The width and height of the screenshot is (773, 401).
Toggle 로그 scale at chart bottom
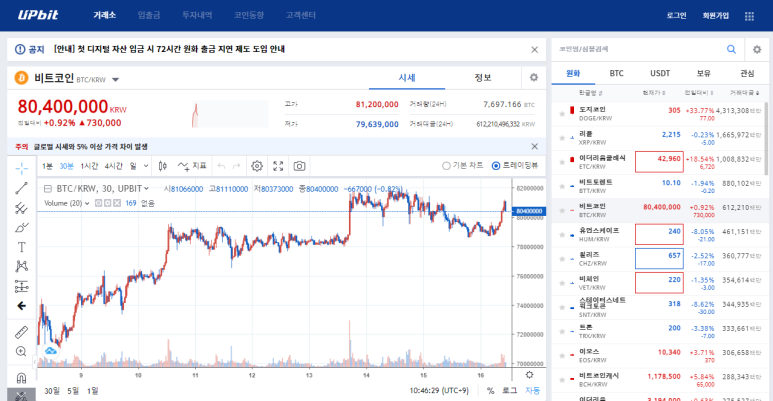click(509, 391)
